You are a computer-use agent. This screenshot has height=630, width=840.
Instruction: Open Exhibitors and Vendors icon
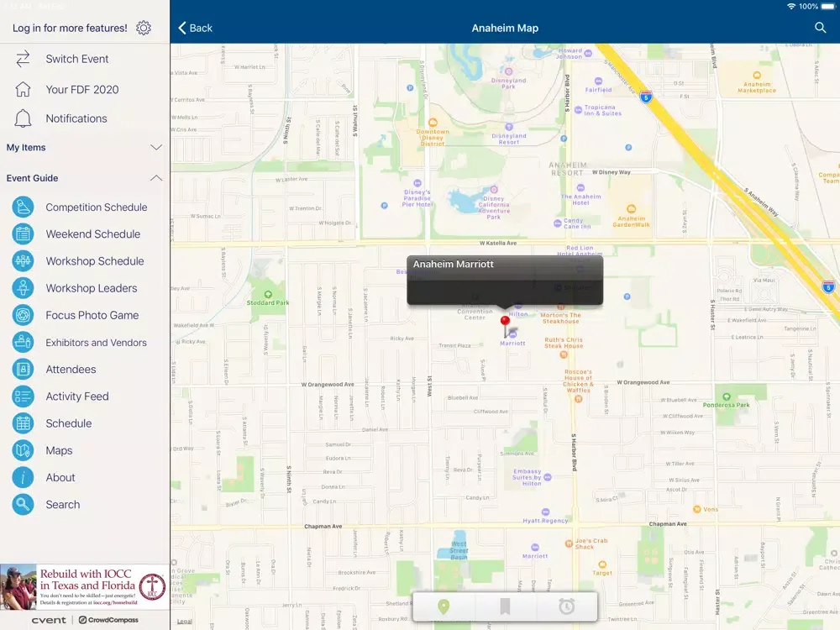23,343
